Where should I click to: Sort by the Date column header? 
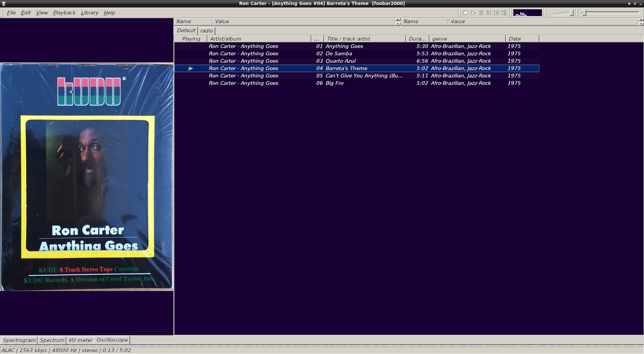tap(522, 39)
